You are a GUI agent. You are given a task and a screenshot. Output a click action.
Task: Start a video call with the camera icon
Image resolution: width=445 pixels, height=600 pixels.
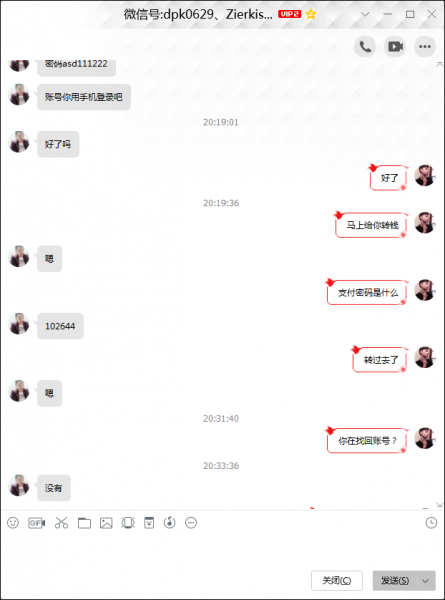pos(395,47)
